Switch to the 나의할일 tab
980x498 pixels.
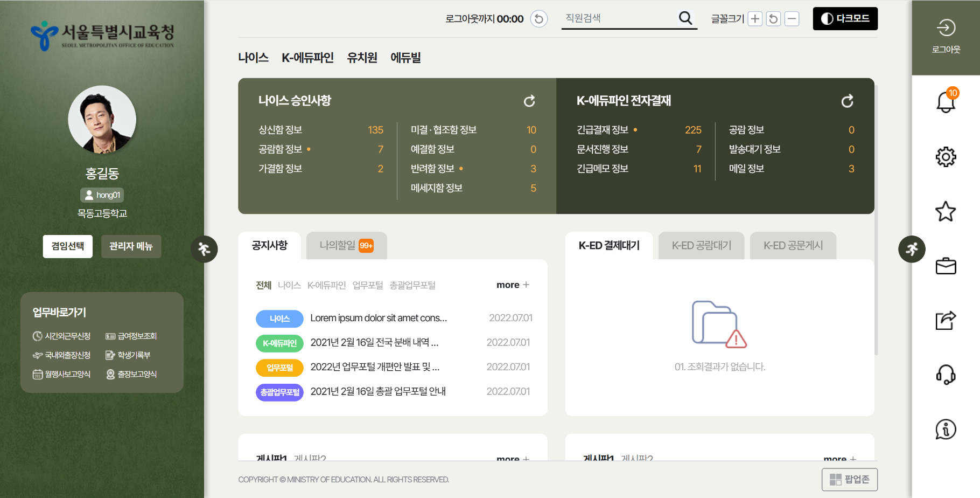(x=346, y=246)
